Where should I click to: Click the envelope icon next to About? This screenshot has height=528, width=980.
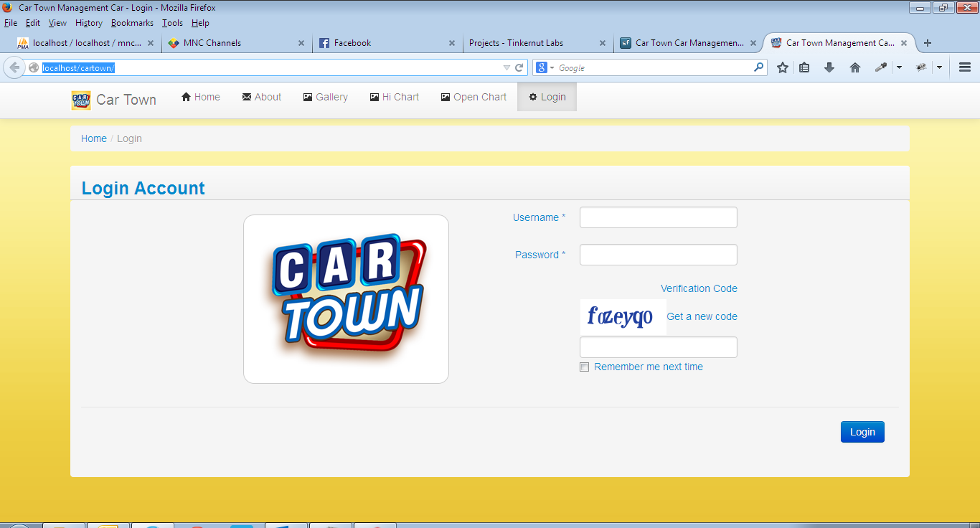point(245,96)
